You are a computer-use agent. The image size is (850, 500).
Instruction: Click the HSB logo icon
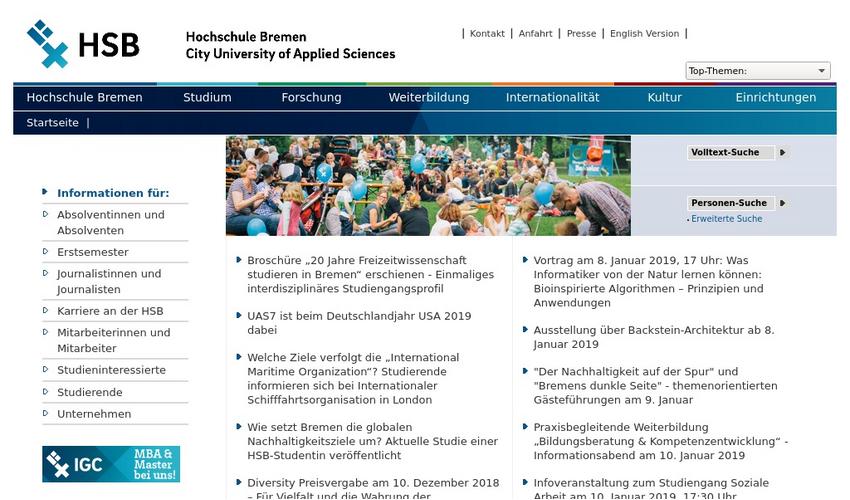(x=48, y=44)
